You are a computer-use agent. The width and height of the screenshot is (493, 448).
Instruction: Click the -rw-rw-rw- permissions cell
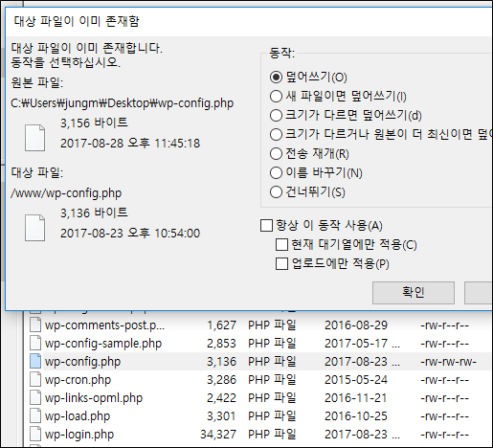(448, 362)
